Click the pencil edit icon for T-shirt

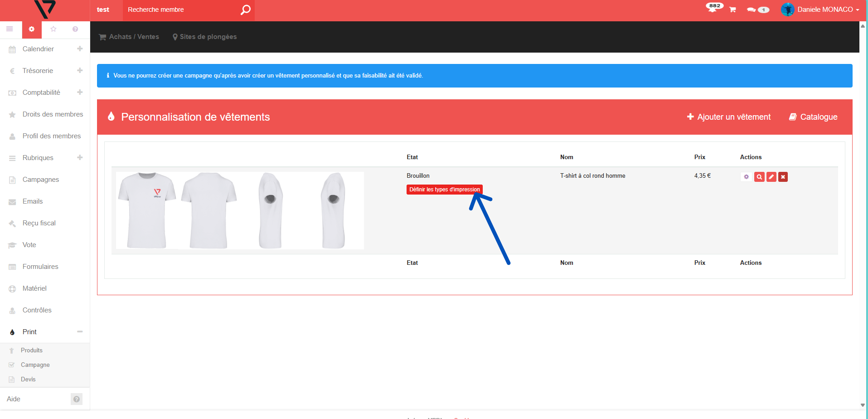click(771, 177)
